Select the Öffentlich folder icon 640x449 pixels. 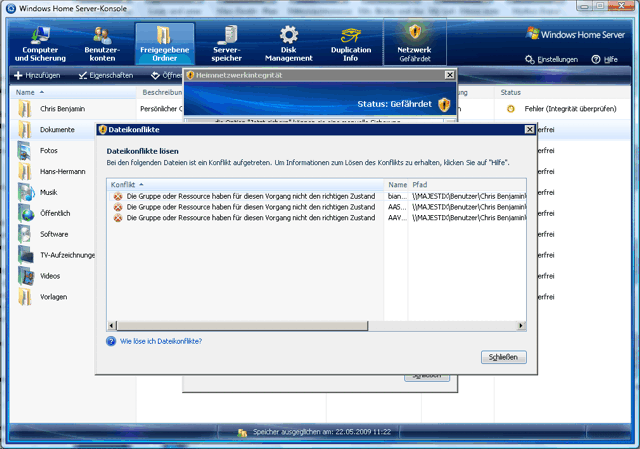pyautogui.click(x=26, y=213)
